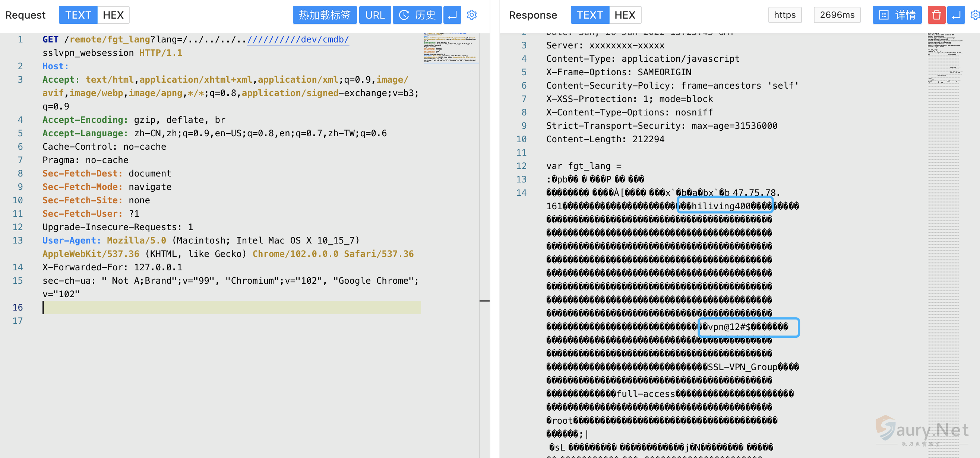Place cursor on empty Request line 16
This screenshot has height=458, width=980.
pos(228,308)
